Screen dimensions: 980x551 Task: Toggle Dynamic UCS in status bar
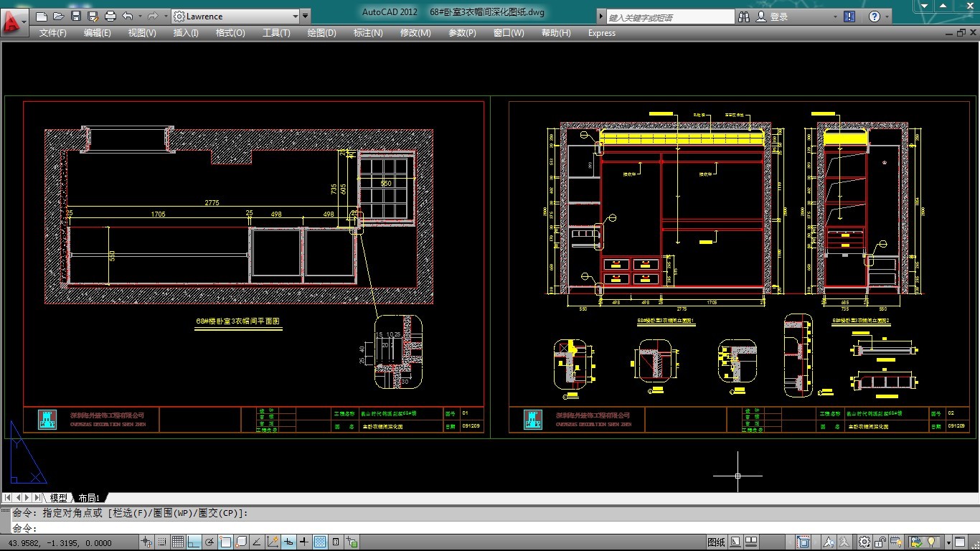point(273,542)
